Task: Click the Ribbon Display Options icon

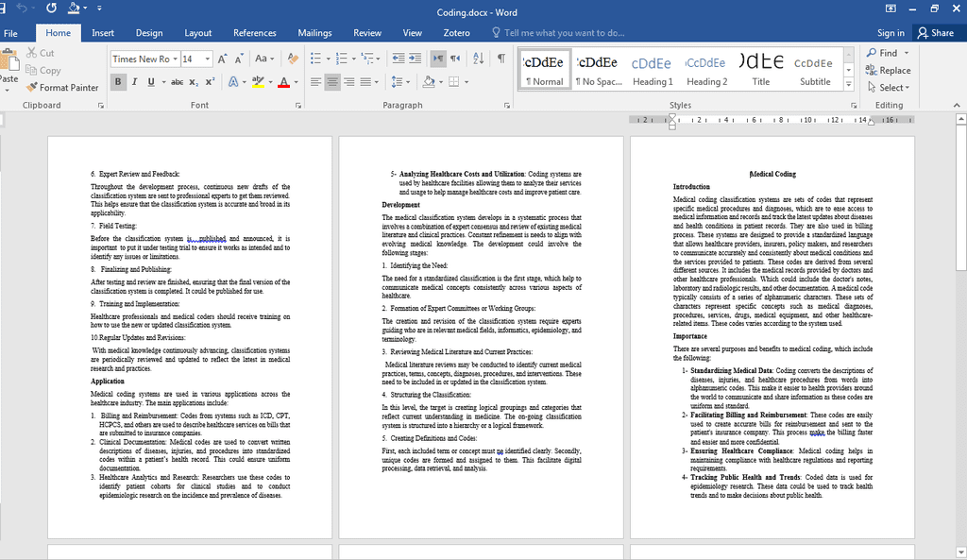Action: point(891,8)
